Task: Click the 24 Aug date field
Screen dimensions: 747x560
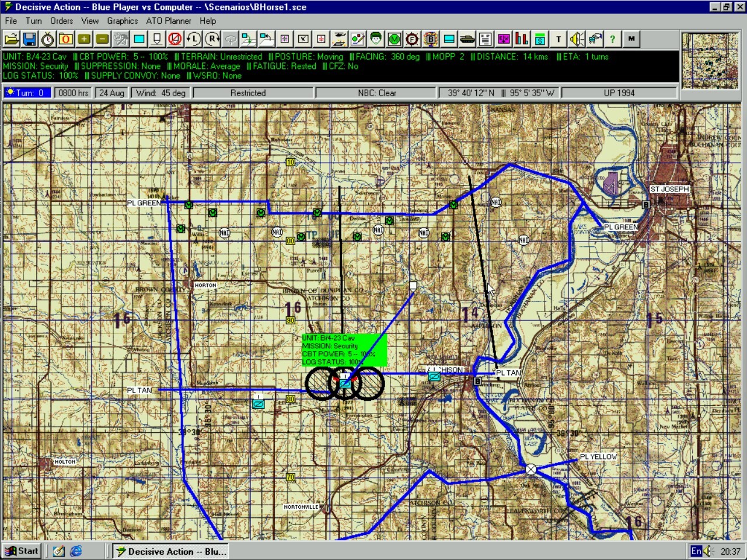Action: pyautogui.click(x=111, y=93)
